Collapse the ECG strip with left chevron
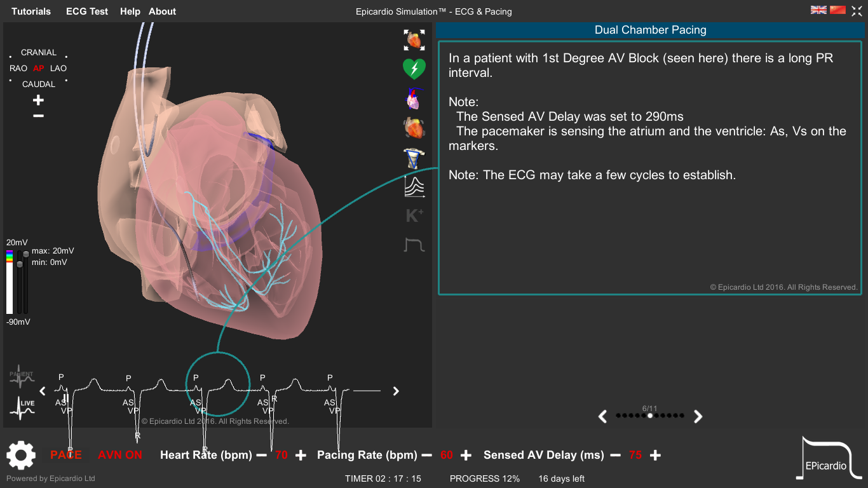This screenshot has width=868, height=488. [x=43, y=391]
